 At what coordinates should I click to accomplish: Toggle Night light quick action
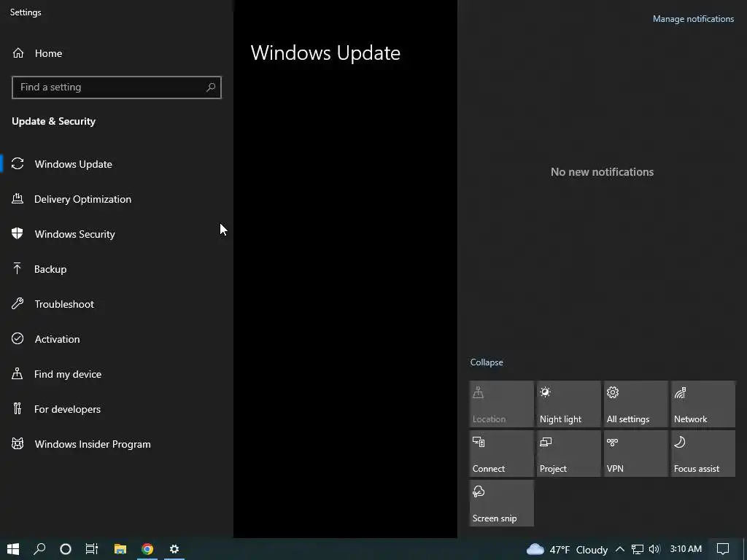[568, 404]
